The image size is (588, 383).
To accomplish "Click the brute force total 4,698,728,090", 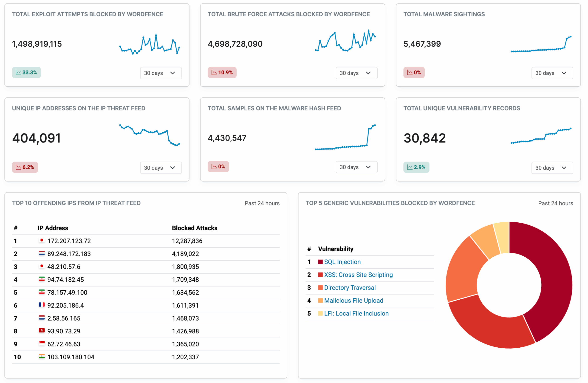I will coord(235,44).
